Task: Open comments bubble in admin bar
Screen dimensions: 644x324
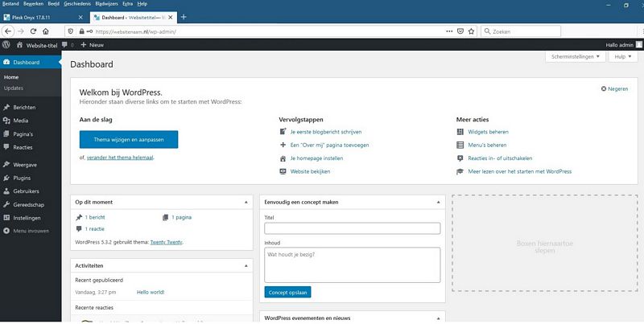Action: 65,45
